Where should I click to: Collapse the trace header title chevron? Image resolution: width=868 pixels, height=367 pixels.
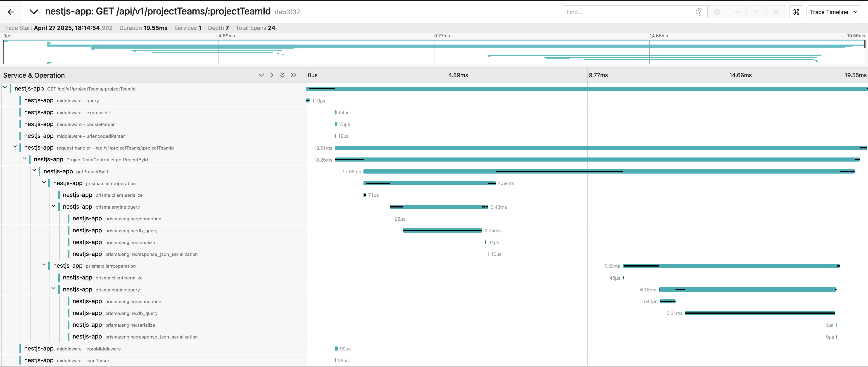(x=34, y=12)
